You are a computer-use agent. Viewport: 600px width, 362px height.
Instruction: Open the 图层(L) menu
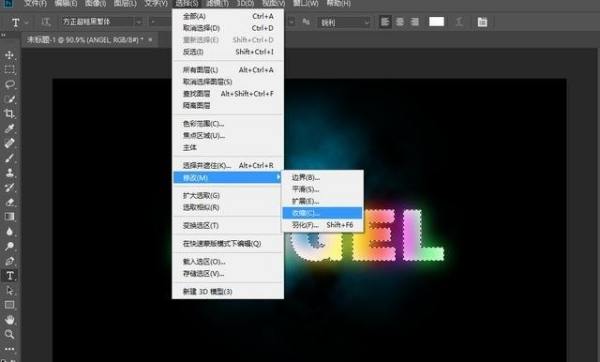click(x=125, y=3)
